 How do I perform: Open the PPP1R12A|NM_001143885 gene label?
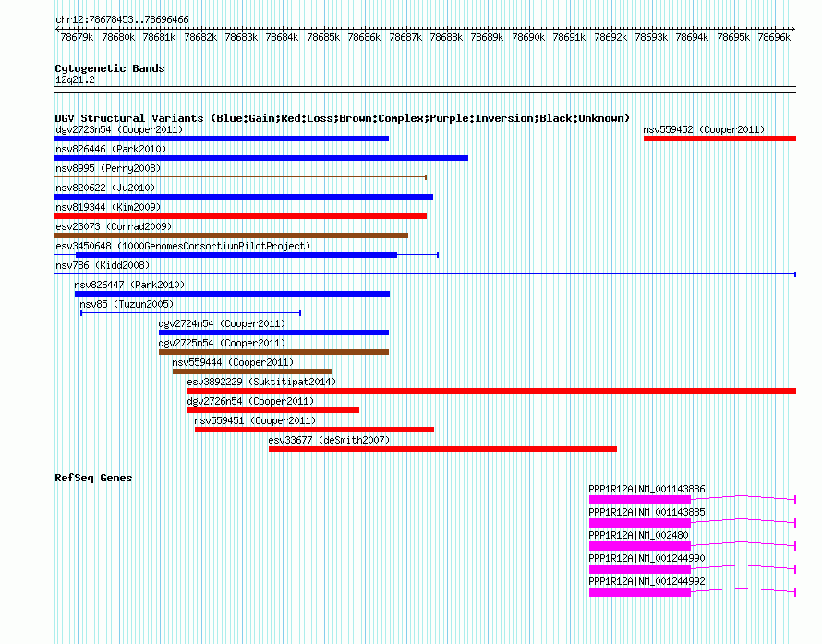click(647, 512)
